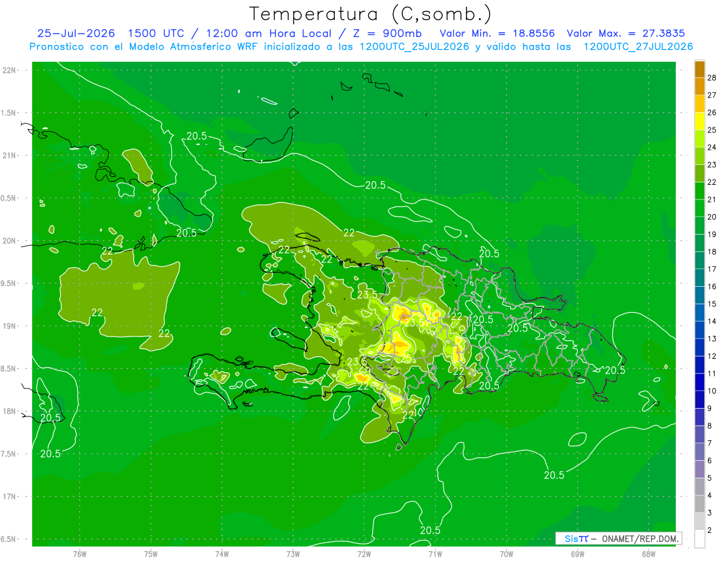The height and width of the screenshot is (562, 728).
Task: Click the '18N' latitude axis label
Action: point(9,411)
